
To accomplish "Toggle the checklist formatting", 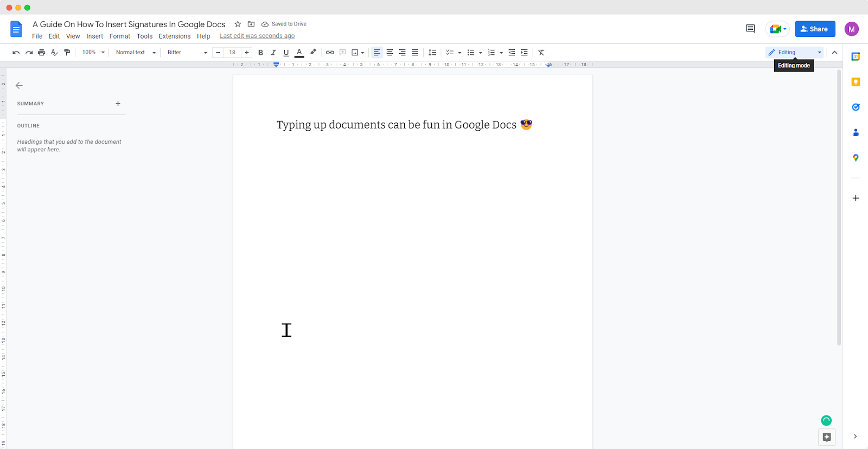I will click(450, 53).
